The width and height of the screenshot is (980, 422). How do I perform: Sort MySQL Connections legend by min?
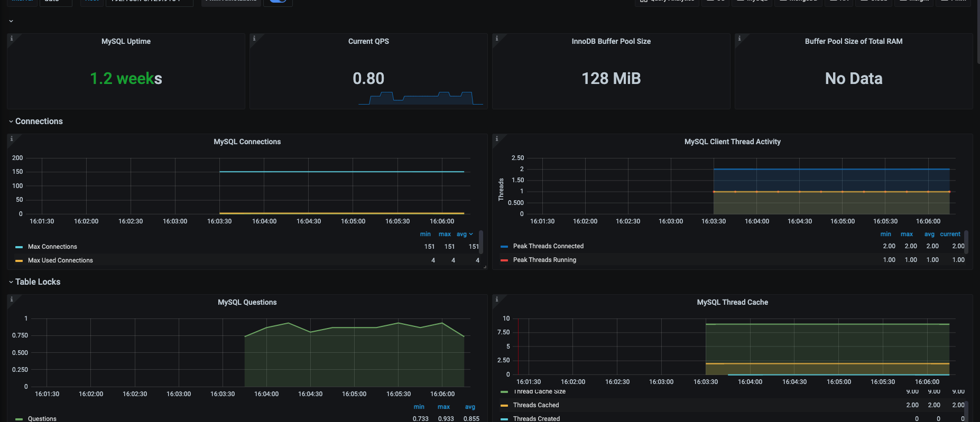(x=426, y=234)
